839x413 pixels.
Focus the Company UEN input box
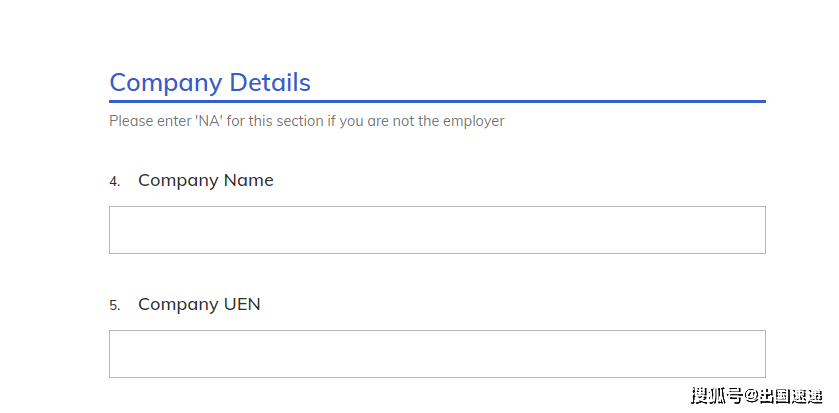coord(437,354)
